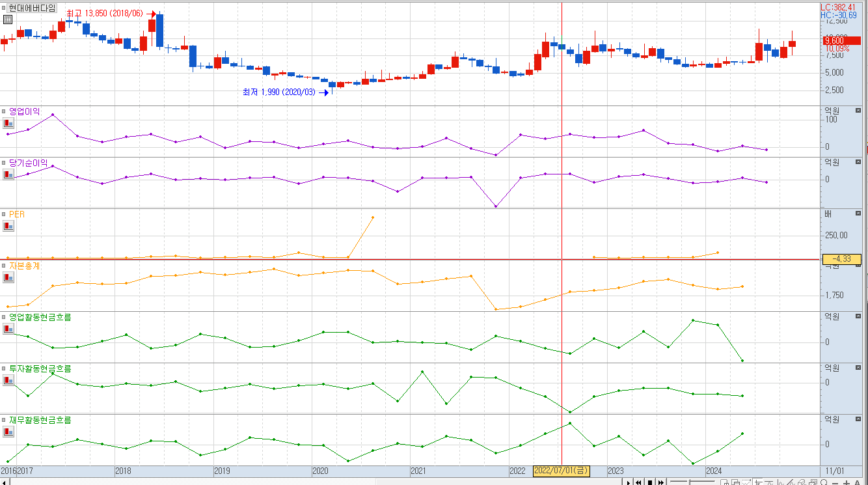Close the 영업이익 panel with its X button

(858, 111)
